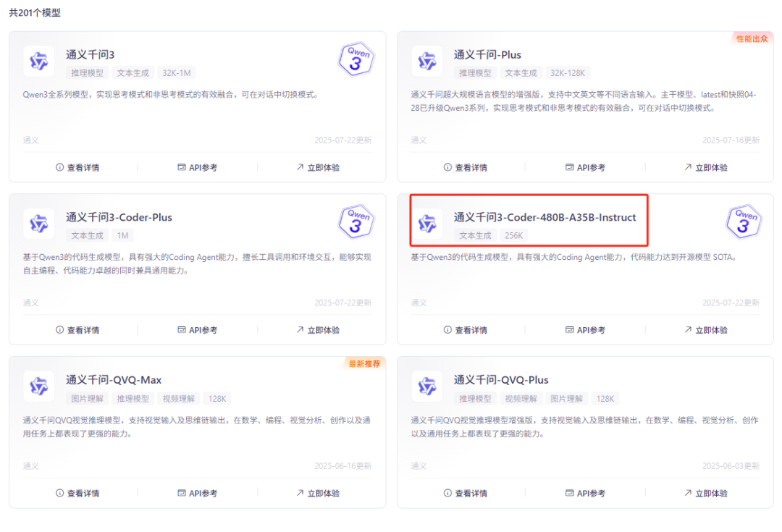The width and height of the screenshot is (782, 532).
Task: View 查看详情 for 通义千问-QVQ-Max
Action: (77, 493)
